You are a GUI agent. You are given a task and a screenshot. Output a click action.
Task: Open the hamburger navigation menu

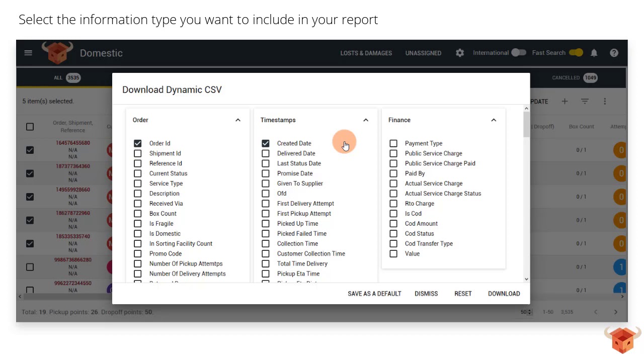click(x=28, y=53)
